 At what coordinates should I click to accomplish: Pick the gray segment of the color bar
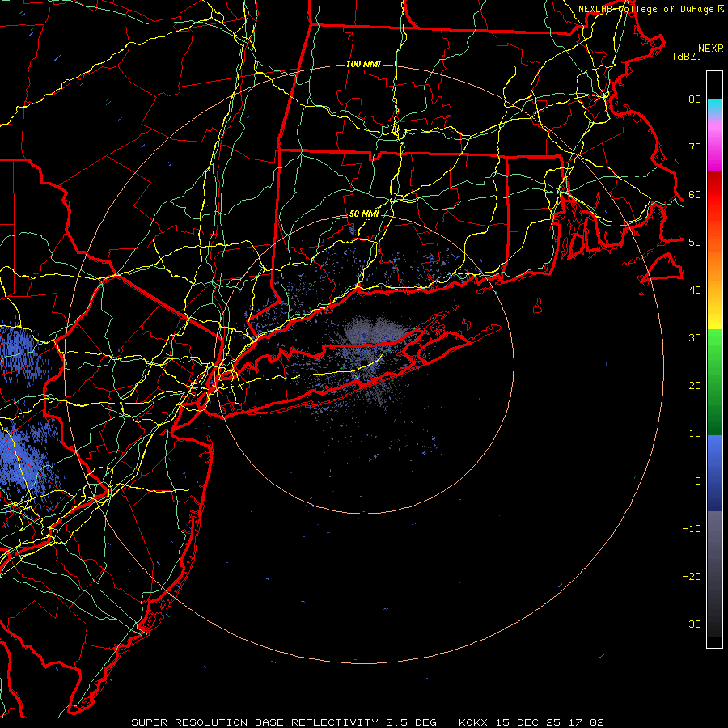pyautogui.click(x=714, y=574)
